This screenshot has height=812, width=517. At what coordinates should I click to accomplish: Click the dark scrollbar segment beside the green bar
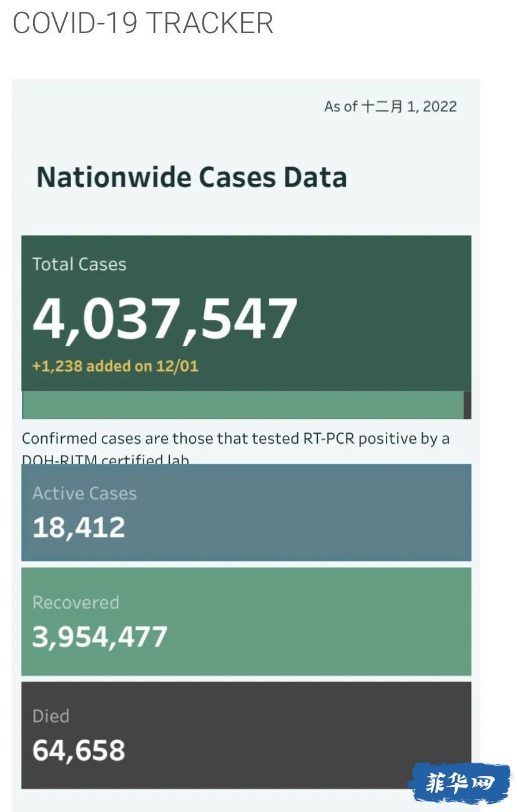(468, 405)
